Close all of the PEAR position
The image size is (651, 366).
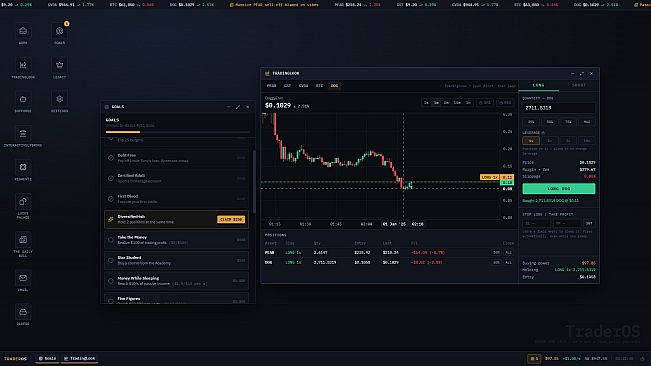click(x=508, y=252)
